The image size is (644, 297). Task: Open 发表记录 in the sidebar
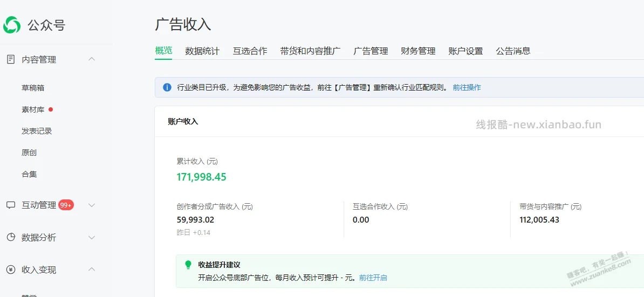pyautogui.click(x=37, y=132)
